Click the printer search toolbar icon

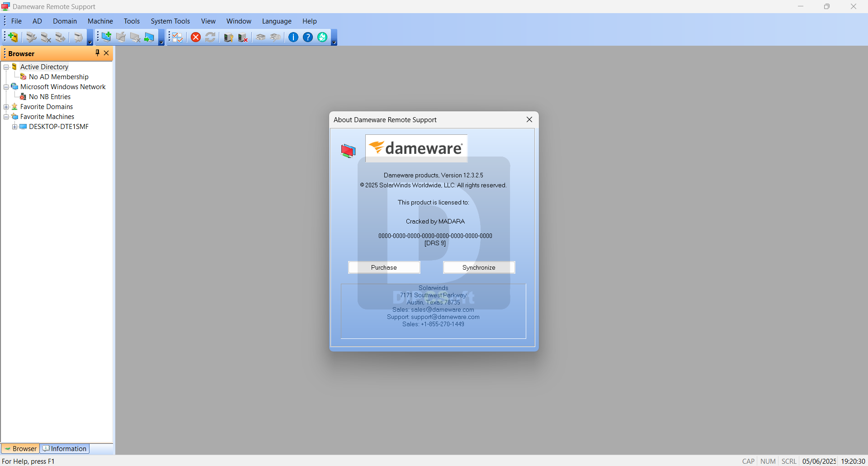click(x=275, y=37)
